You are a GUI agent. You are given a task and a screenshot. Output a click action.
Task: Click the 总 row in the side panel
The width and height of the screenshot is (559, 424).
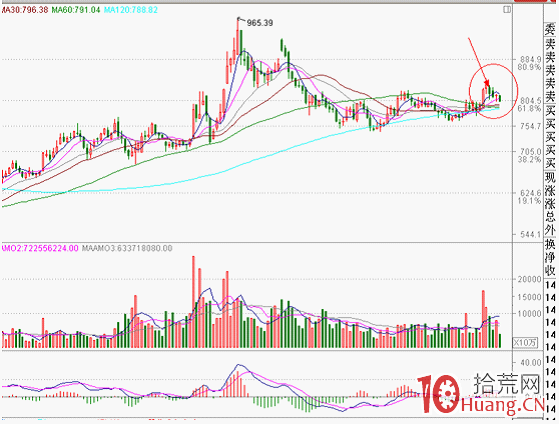(550, 217)
